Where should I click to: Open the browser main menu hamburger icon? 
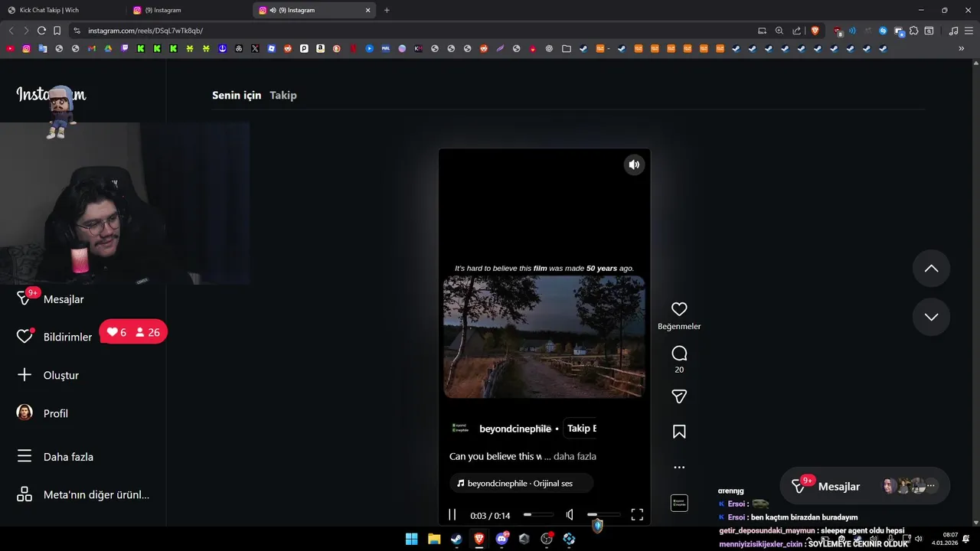coord(969,31)
